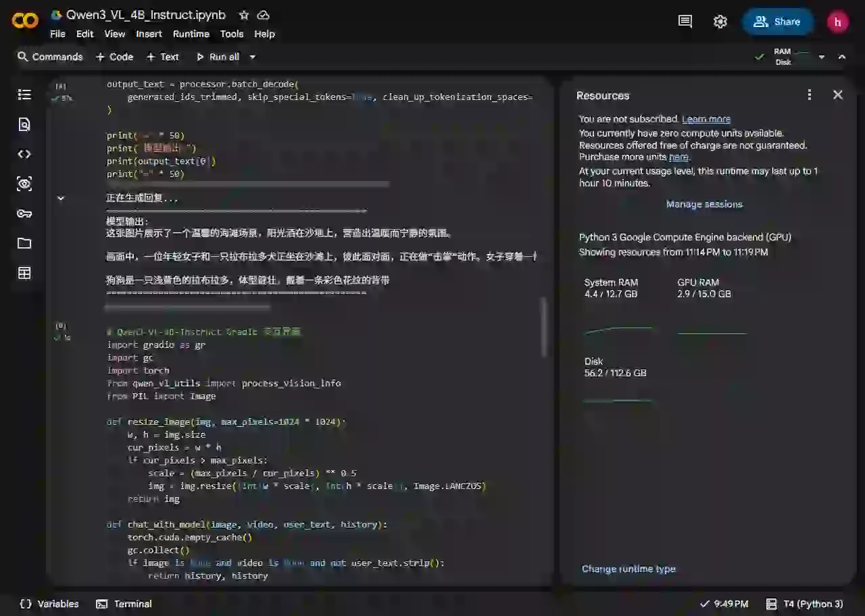Image resolution: width=865 pixels, height=616 pixels.
Task: Close the Resources panel
Action: pyautogui.click(x=838, y=95)
